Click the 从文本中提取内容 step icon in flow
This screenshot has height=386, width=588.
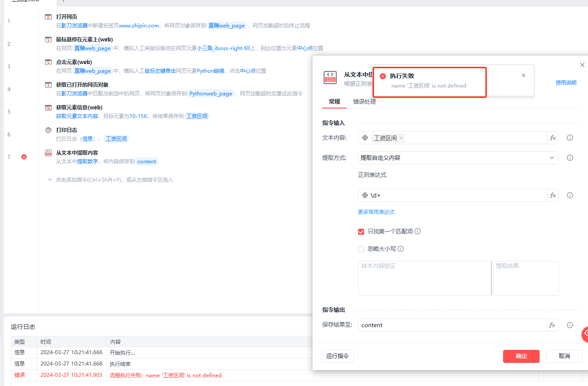[x=48, y=153]
